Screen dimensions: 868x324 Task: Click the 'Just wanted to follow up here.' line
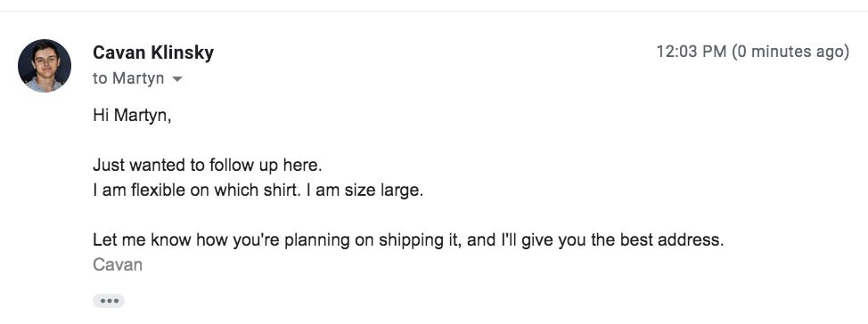tap(207, 166)
